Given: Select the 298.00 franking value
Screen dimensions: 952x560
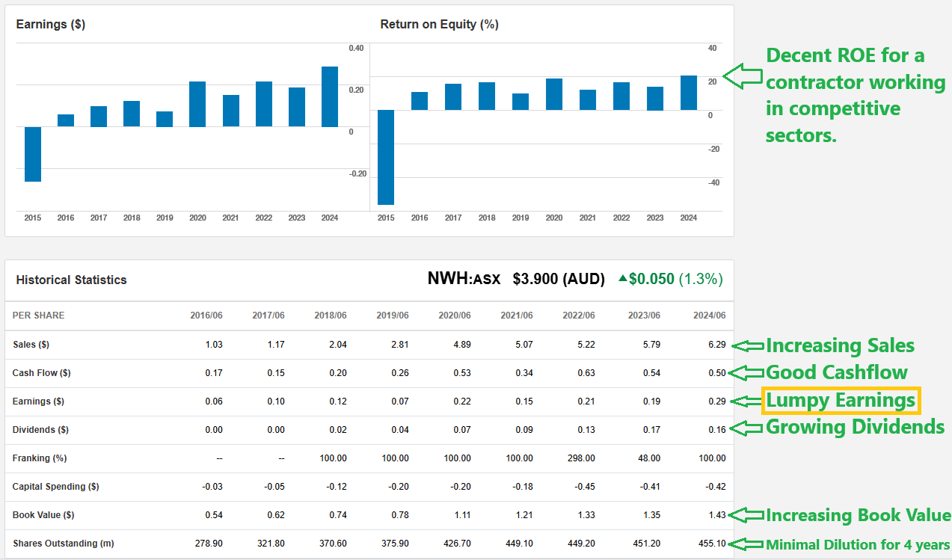Looking at the screenshot, I should coord(580,458).
